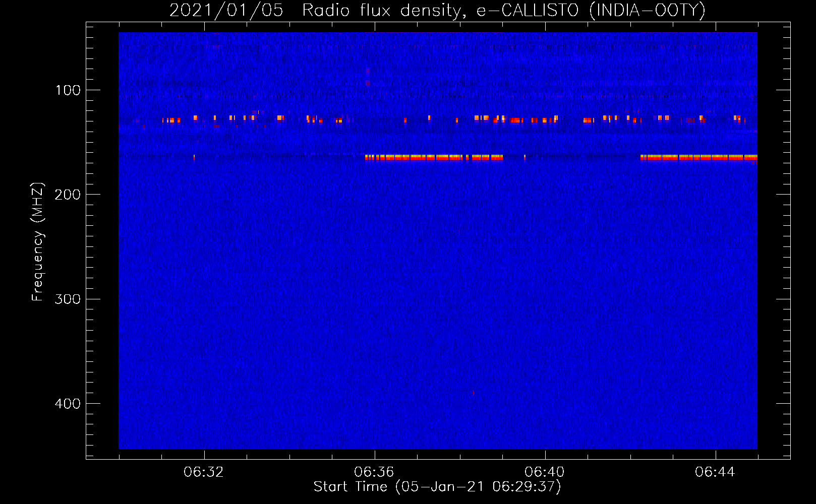The image size is (816, 504).
Task: Click the 06:44 time tick label
Action: coord(715,472)
